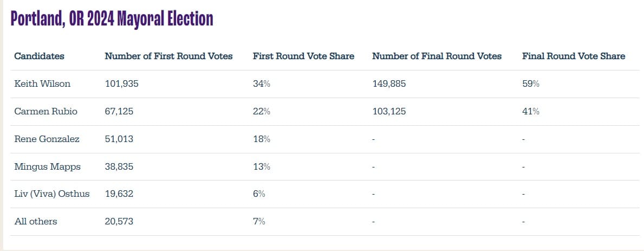The height and width of the screenshot is (251, 644).
Task: Select the Liv (Viva) Osthus name
Action: click(52, 194)
